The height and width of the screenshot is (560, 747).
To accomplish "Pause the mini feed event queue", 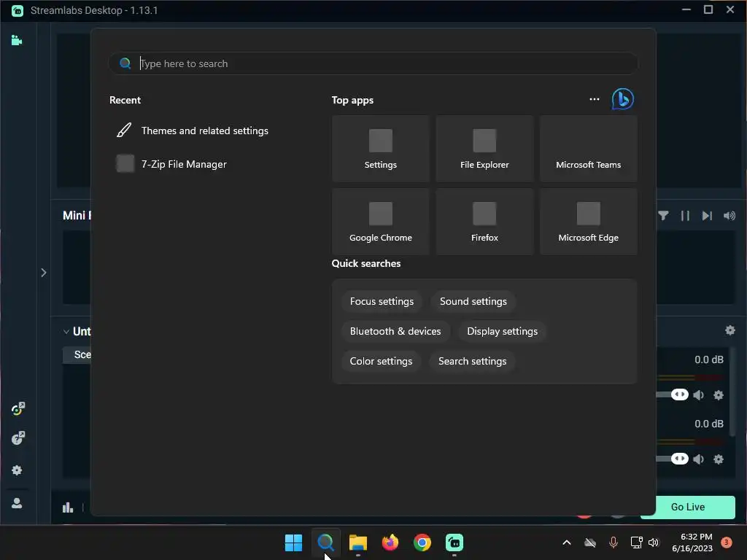I will pyautogui.click(x=685, y=216).
